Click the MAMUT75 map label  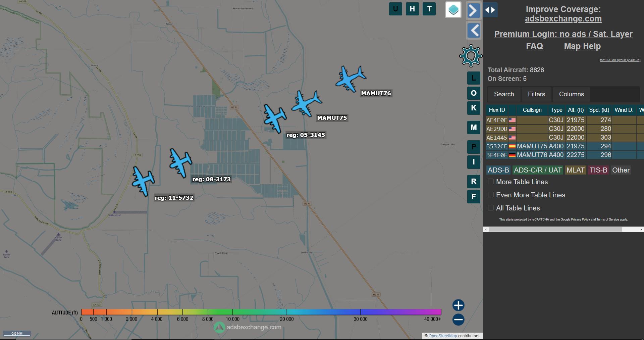point(332,118)
